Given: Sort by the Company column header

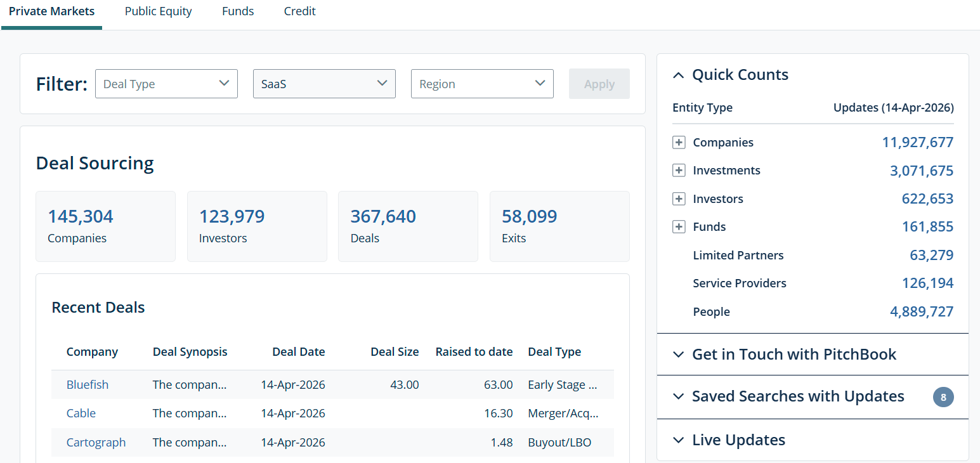Looking at the screenshot, I should point(92,351).
